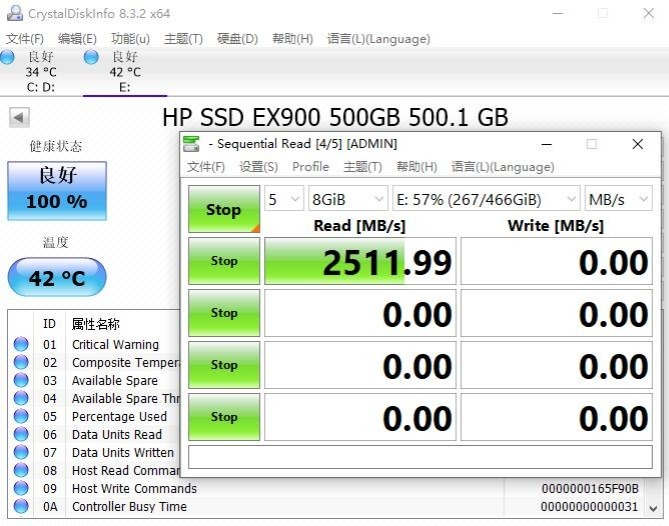The image size is (669, 526).
Task: Click raw value 0000000165F90B
Action: tap(590, 488)
